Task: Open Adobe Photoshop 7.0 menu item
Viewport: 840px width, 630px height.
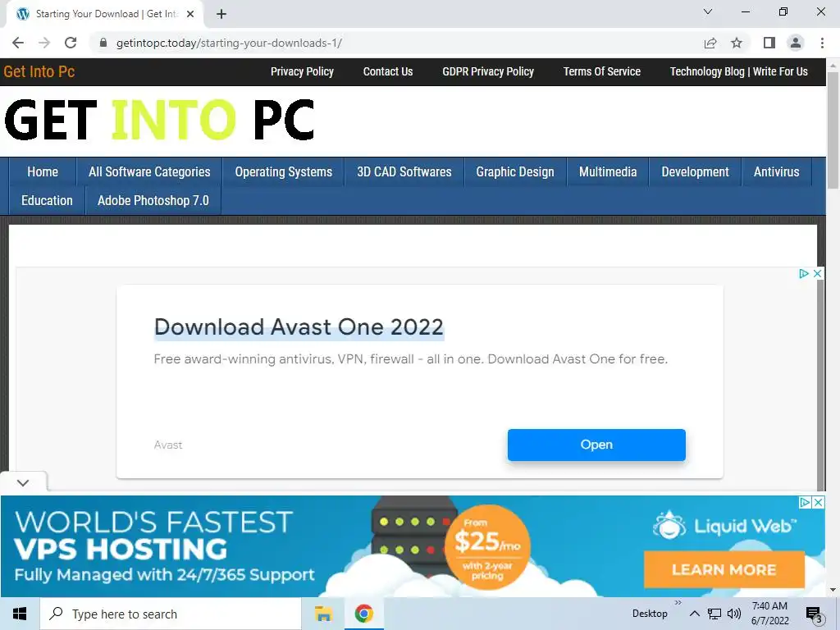Action: coord(153,200)
